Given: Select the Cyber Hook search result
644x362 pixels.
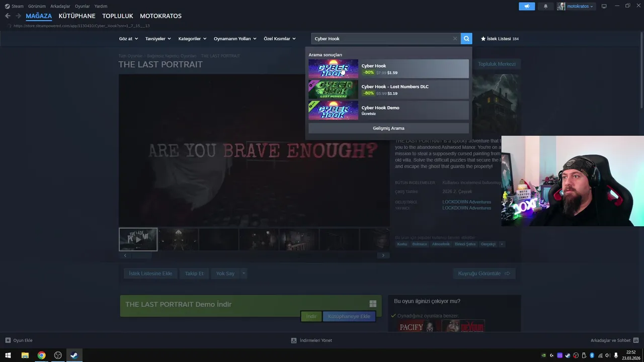Looking at the screenshot, I should pyautogui.click(x=388, y=69).
